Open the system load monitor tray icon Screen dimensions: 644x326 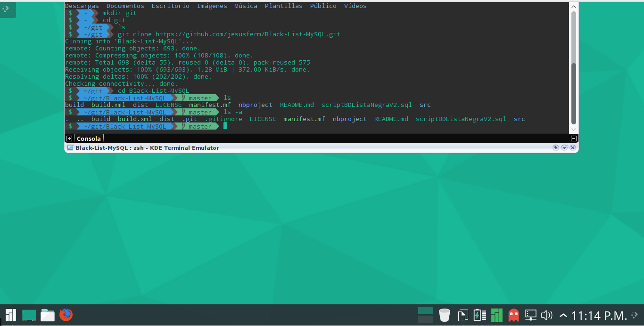tap(496, 315)
